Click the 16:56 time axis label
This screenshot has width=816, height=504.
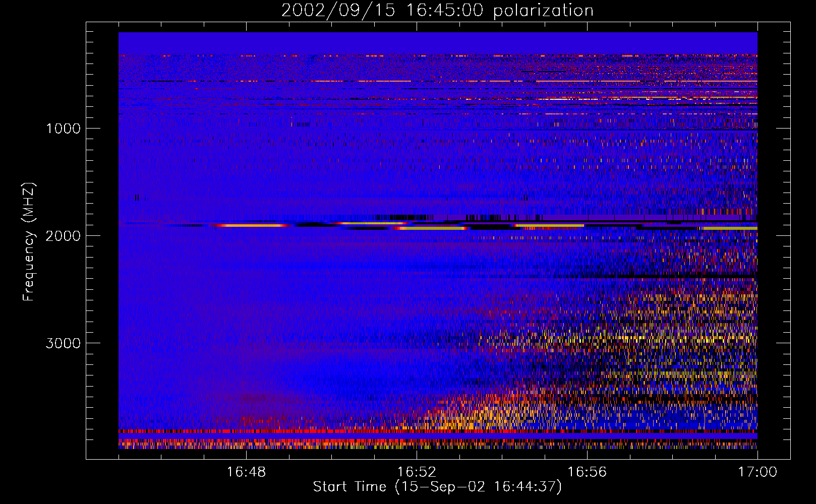pyautogui.click(x=587, y=472)
